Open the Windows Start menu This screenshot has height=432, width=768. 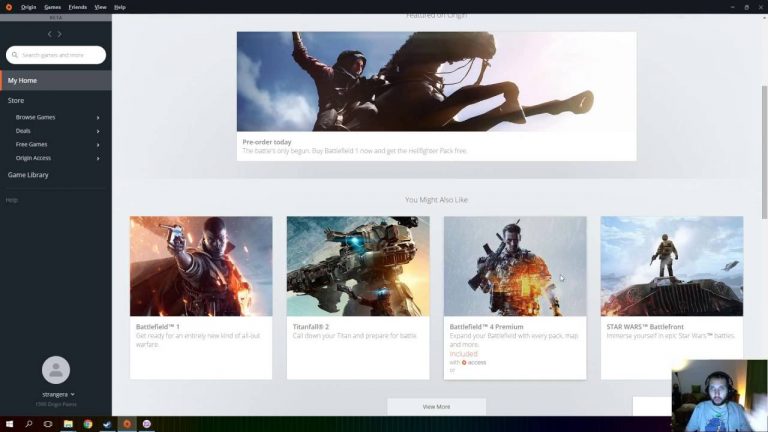click(x=9, y=424)
